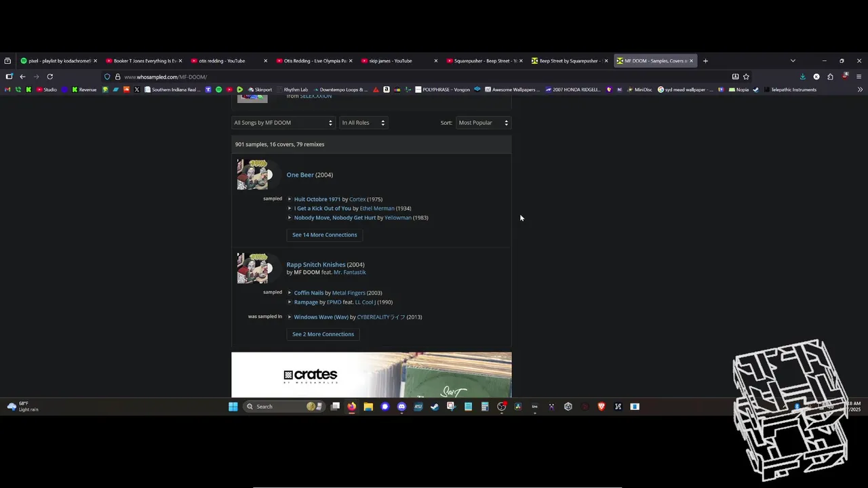Open the Brave browser taskbar icon

tap(601, 407)
